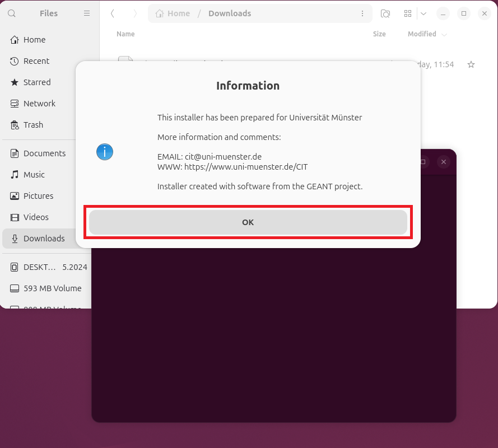Click the email address cit@uni-muenster.de

tap(224, 157)
